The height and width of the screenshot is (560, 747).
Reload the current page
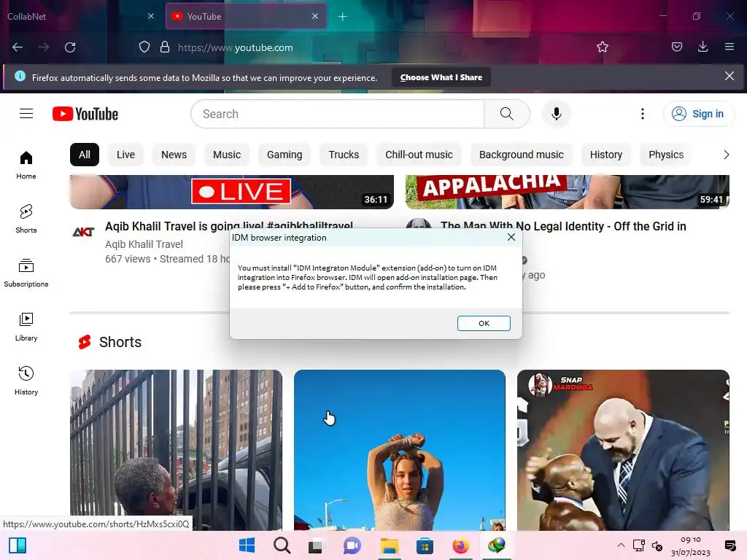70,47
